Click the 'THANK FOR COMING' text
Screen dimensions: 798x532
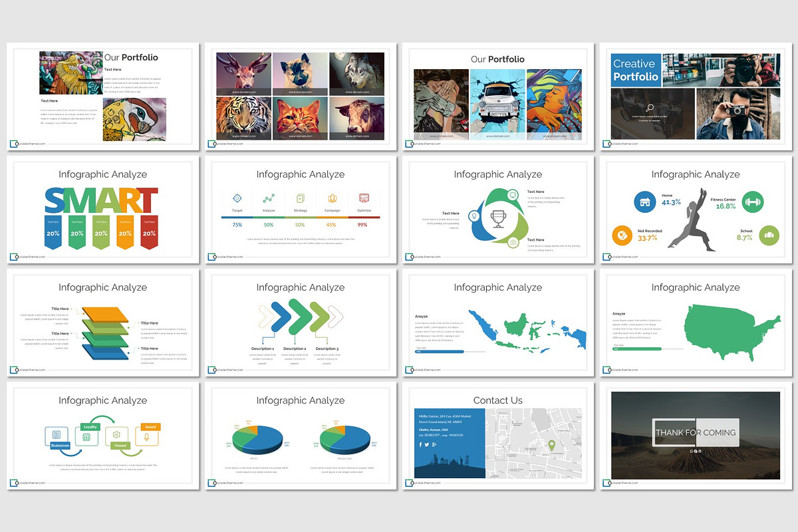click(696, 432)
